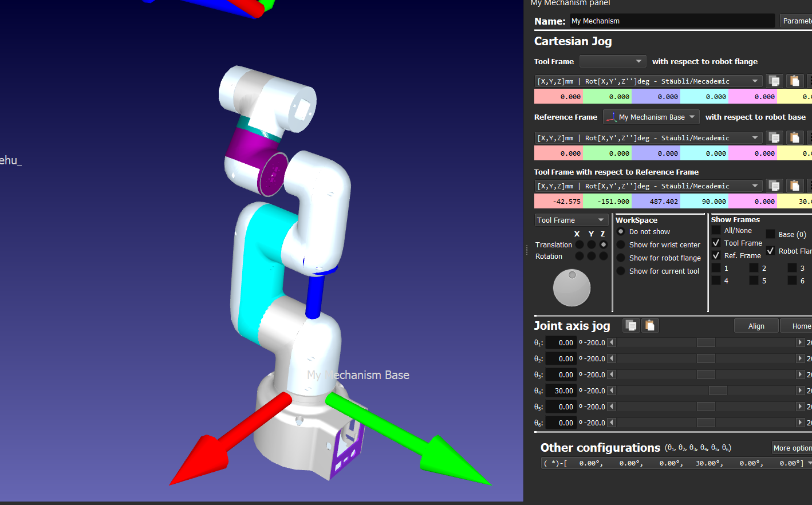
Task: Click the θ4 value field showing 30.00
Action: 561,390
